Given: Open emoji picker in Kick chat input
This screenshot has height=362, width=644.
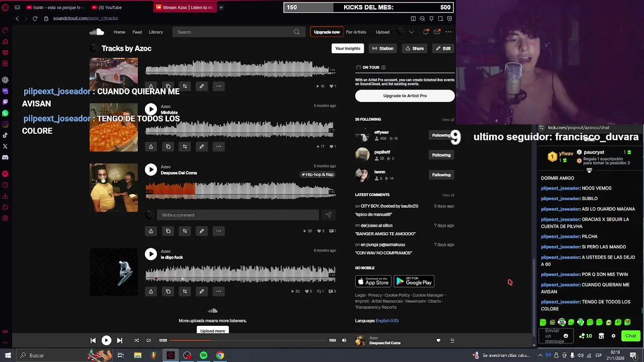Looking at the screenshot, I should pos(566,336).
